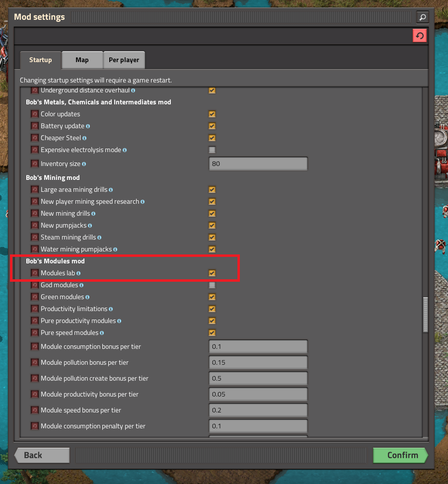Open the mod settings search magnifier
The width and height of the screenshot is (448, 484).
[x=422, y=17]
